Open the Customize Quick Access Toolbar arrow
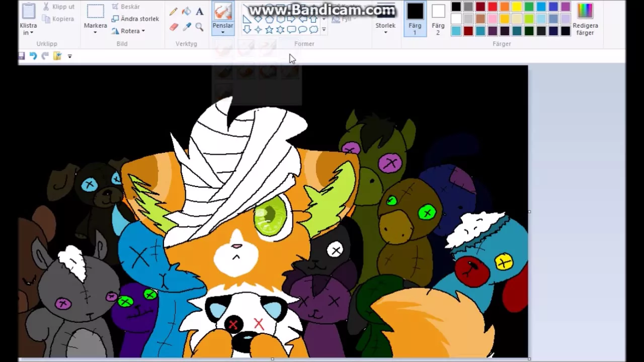The image size is (644, 362). coord(69,56)
